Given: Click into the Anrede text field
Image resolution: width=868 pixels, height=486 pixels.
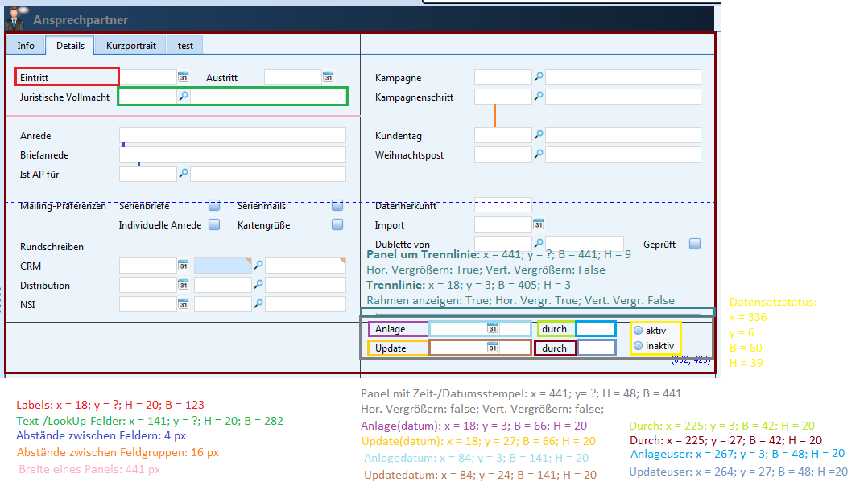Looking at the screenshot, I should pyautogui.click(x=233, y=135).
